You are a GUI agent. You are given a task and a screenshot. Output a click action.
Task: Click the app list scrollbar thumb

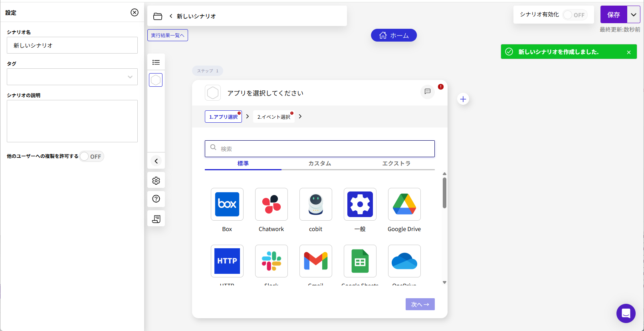pos(444,193)
